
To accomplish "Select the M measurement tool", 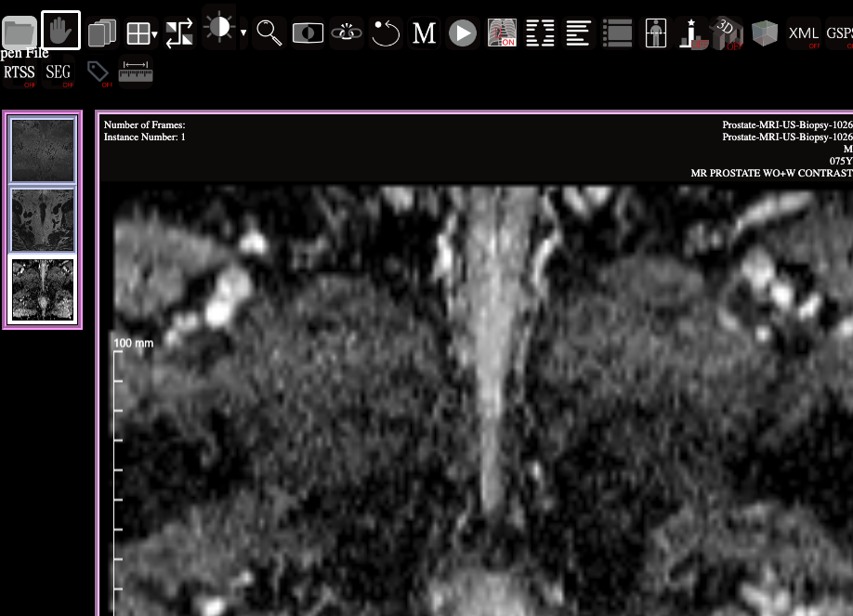I will tap(424, 33).
